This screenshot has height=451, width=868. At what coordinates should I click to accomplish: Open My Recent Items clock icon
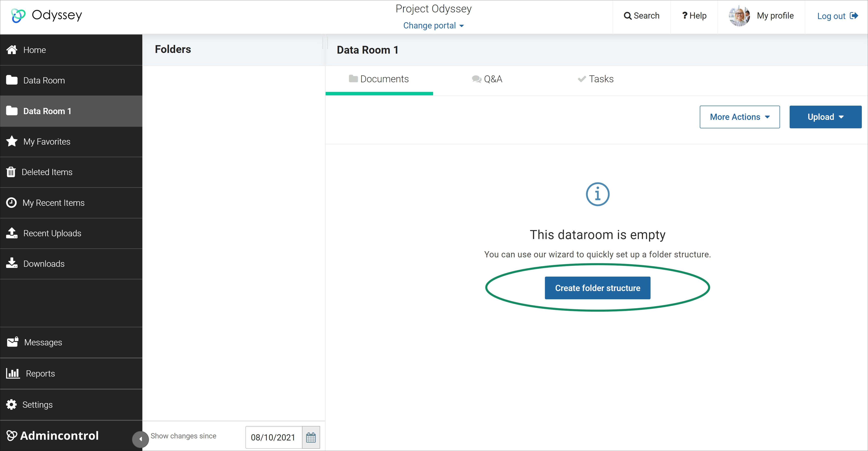[11, 203]
